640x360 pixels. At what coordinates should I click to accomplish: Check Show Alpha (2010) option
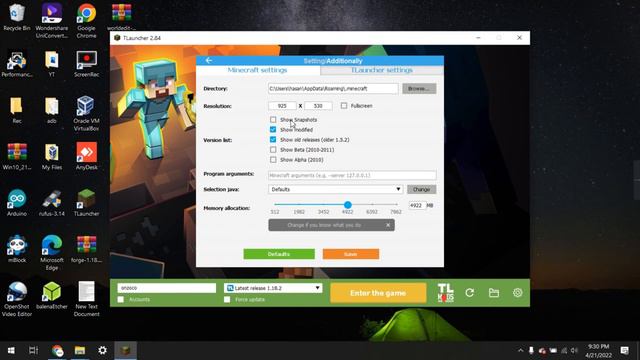click(273, 160)
